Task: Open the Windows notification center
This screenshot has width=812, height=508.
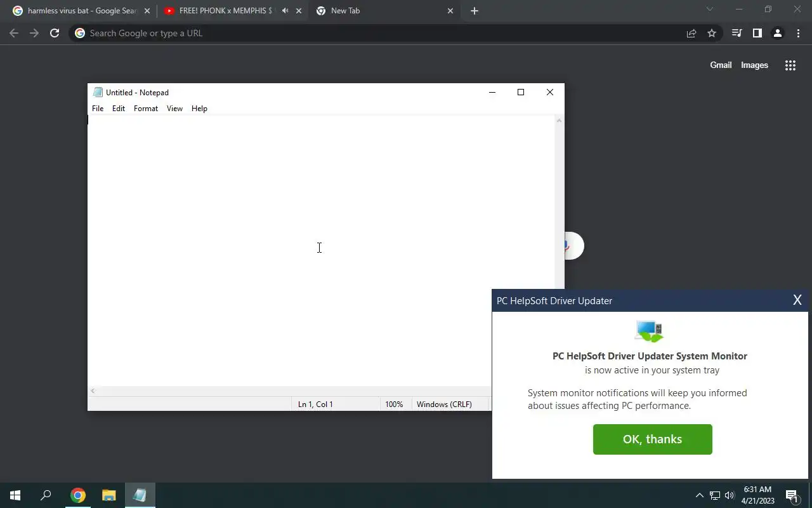Action: coord(792,495)
